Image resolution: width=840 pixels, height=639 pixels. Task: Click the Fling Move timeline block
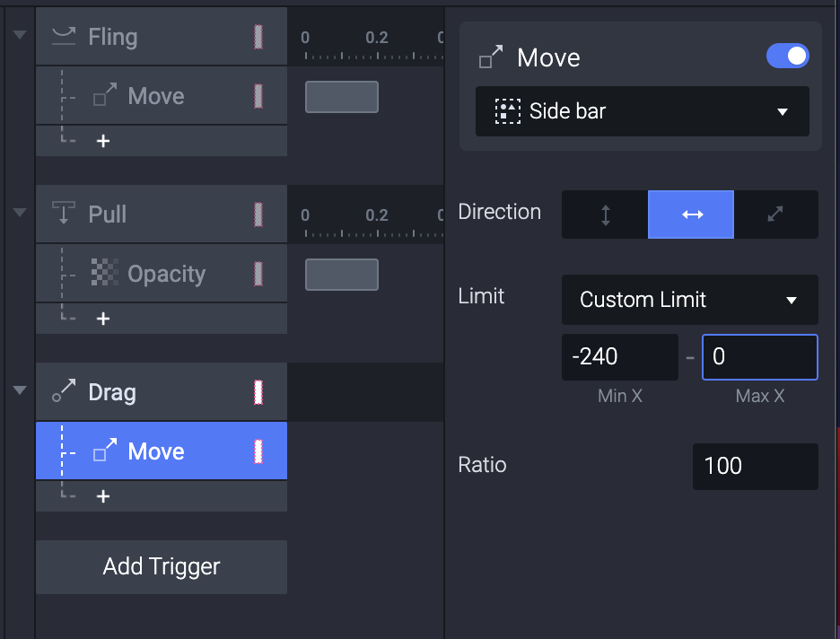[342, 97]
